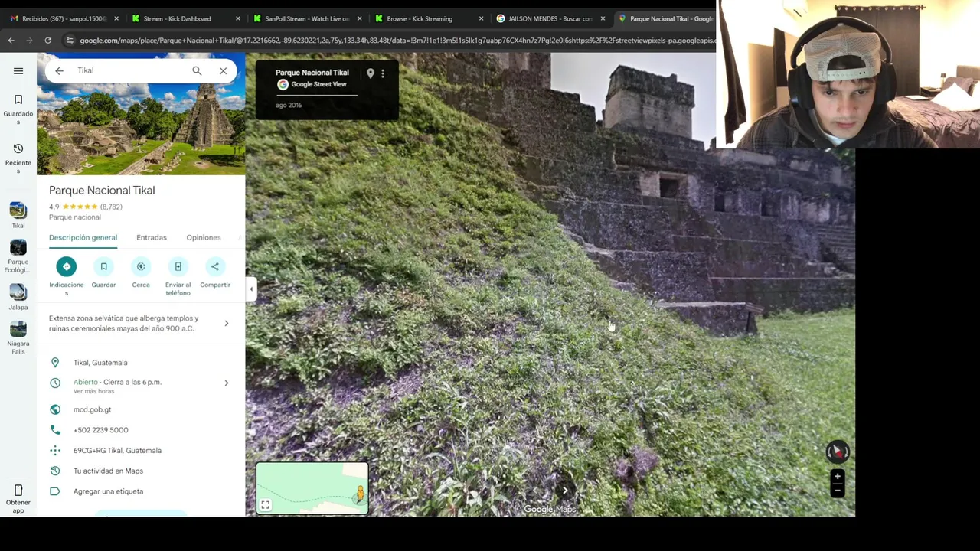Click the Compartir share icon

coord(215,266)
